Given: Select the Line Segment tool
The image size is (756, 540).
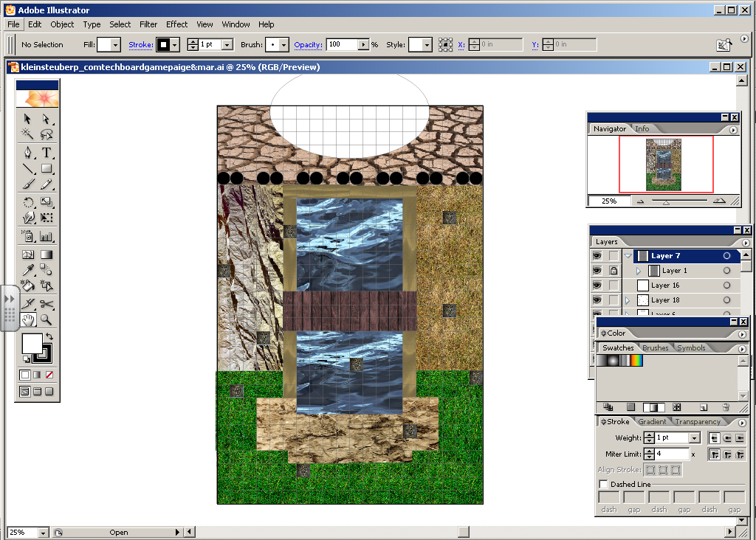Looking at the screenshot, I should pos(27,169).
